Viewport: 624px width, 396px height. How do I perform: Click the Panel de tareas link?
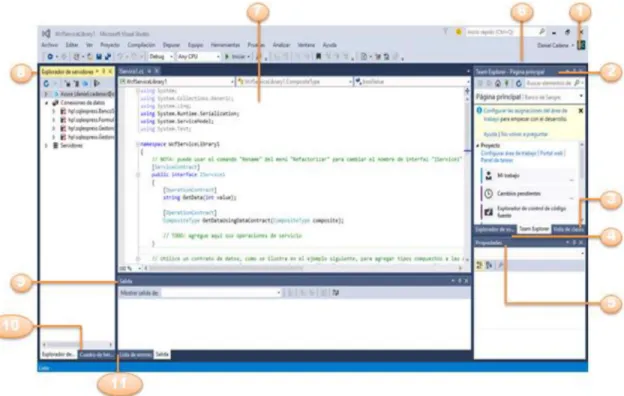497,160
